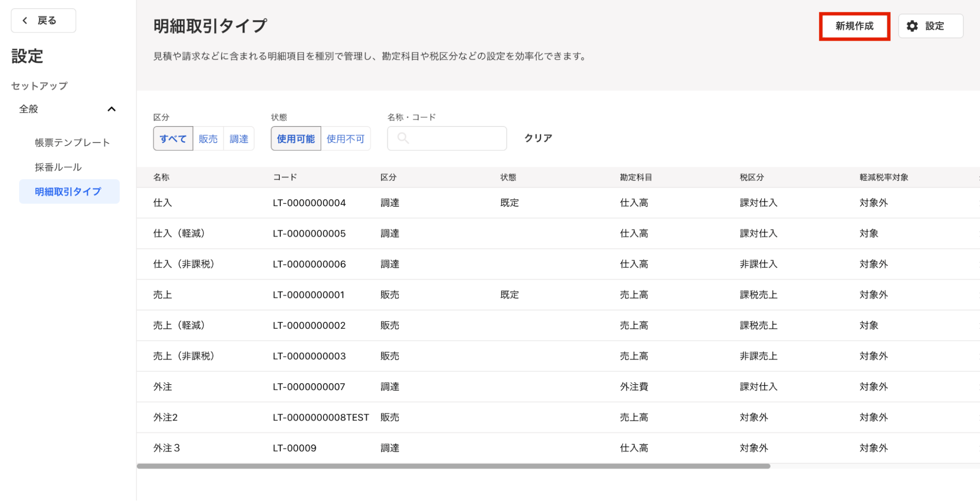Click code LT-0000000002
Image resolution: width=980 pixels, height=501 pixels.
click(x=309, y=325)
